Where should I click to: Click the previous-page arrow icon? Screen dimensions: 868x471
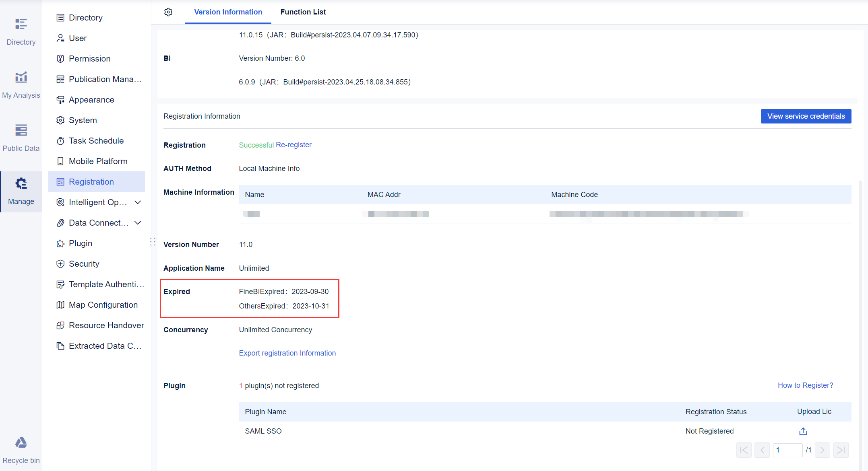[762, 450]
